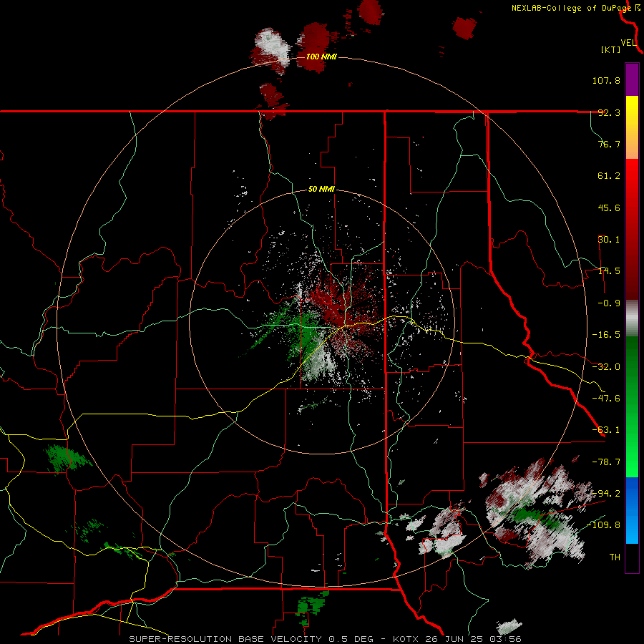Click the 100 NMI range ring label
This screenshot has height=644, width=644.
(321, 57)
